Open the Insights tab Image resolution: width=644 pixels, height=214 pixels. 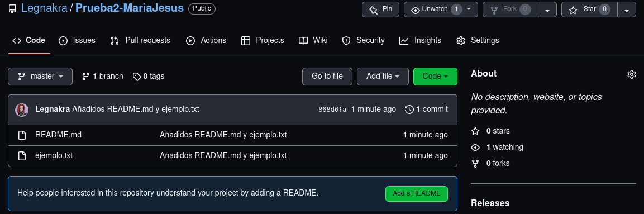coord(421,40)
